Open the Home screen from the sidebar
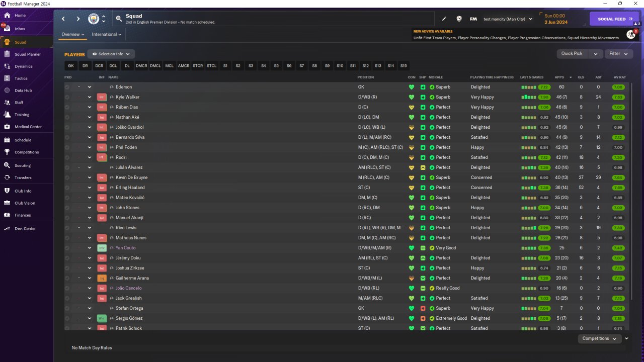This screenshot has width=644, height=362. click(20, 16)
